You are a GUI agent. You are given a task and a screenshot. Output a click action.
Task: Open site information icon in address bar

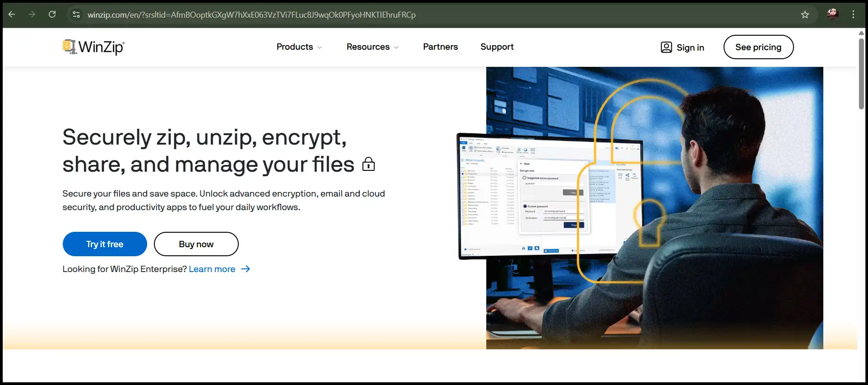(76, 14)
